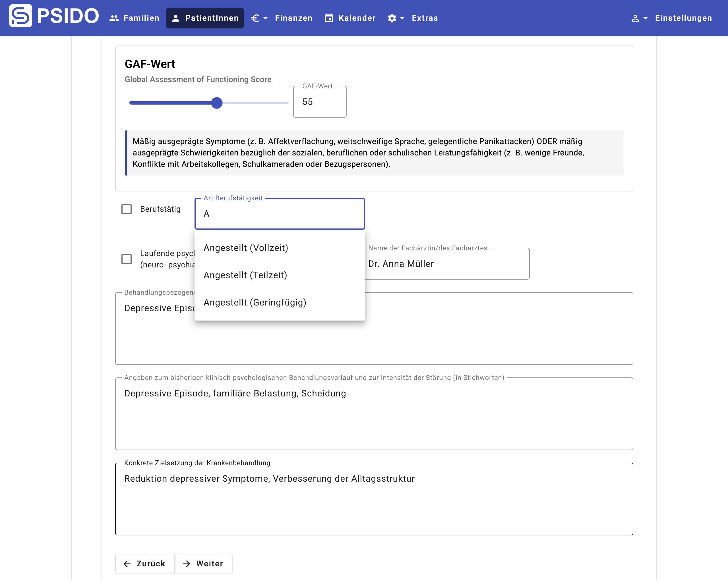Select Angestellt (Vollzeit) option

pyautogui.click(x=246, y=248)
